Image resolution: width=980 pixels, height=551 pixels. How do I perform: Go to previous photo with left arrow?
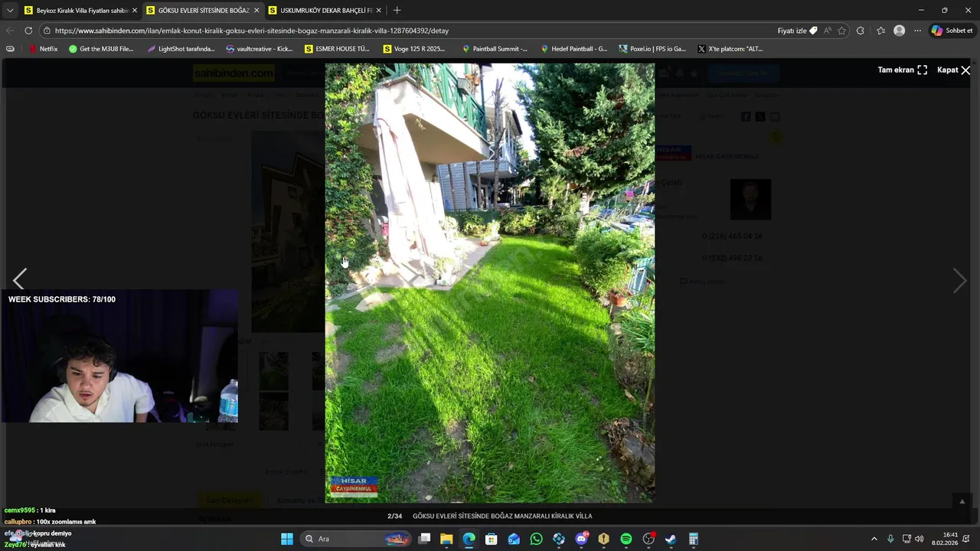click(x=20, y=279)
